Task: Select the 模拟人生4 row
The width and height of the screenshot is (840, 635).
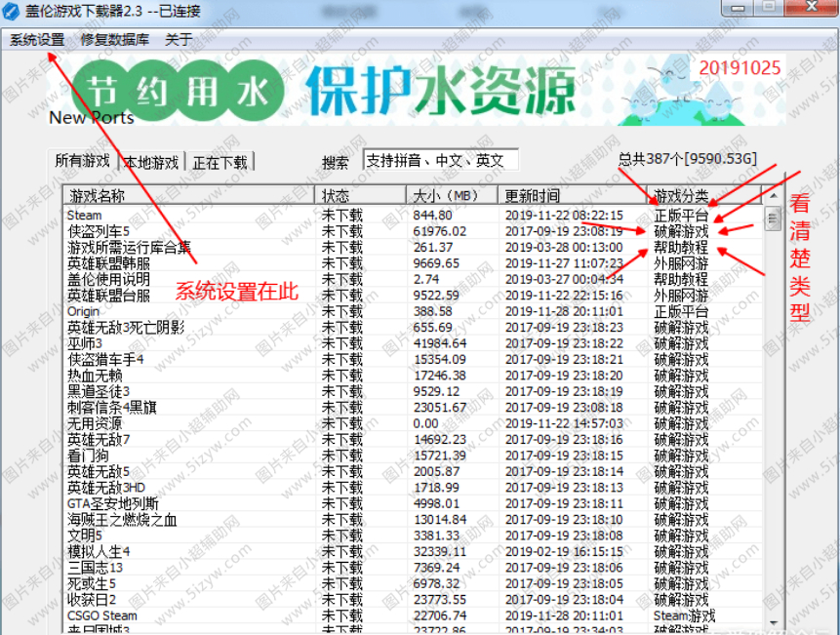Action: [x=413, y=551]
